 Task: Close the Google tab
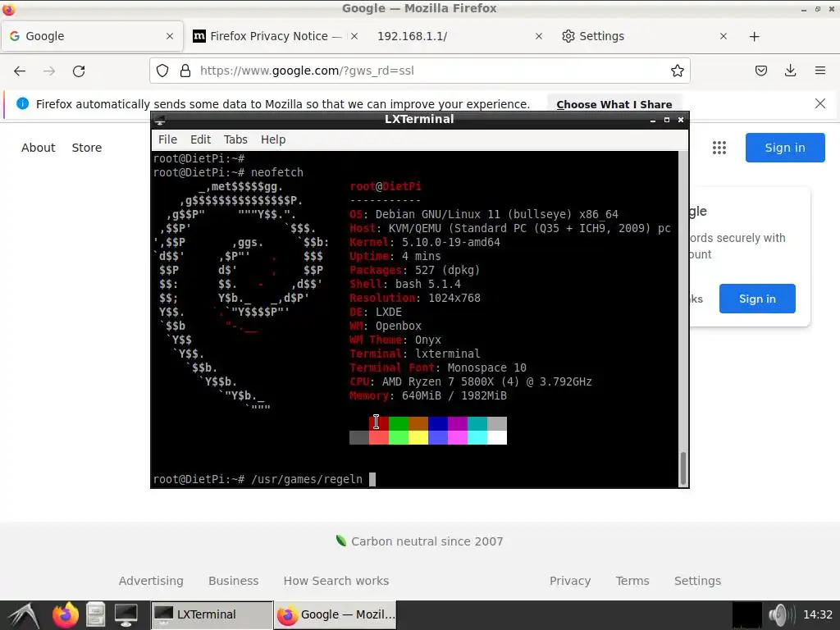pos(170,36)
